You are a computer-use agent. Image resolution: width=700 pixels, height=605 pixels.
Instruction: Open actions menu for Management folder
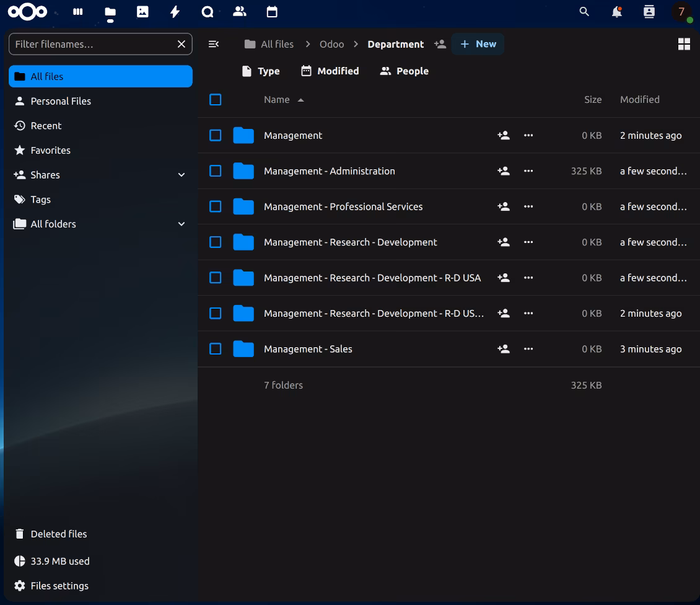(528, 135)
